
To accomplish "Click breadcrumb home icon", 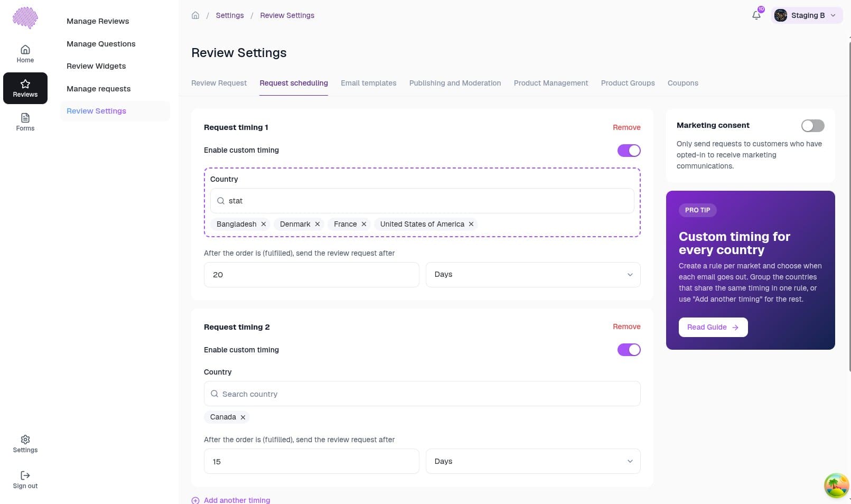I will (x=195, y=15).
